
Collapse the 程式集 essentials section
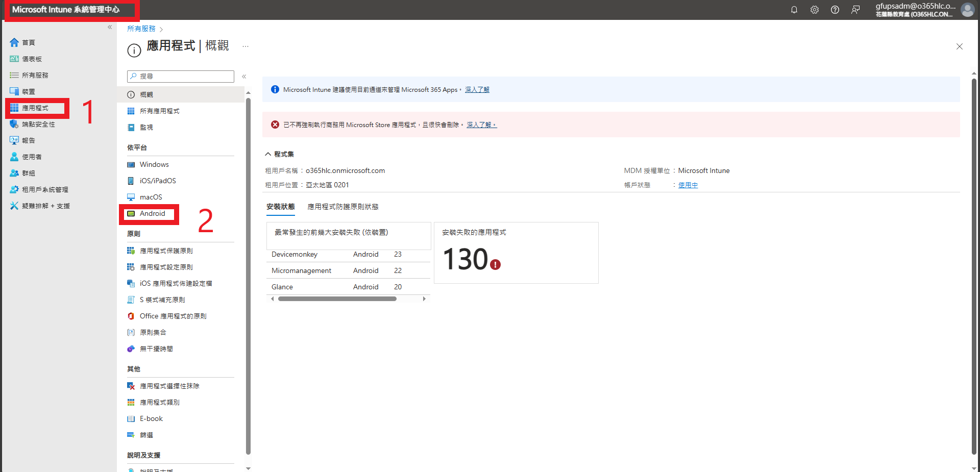click(x=268, y=154)
